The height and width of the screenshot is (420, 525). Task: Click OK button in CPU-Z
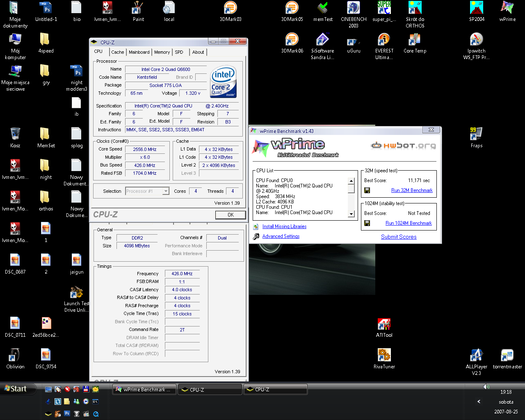coord(231,215)
